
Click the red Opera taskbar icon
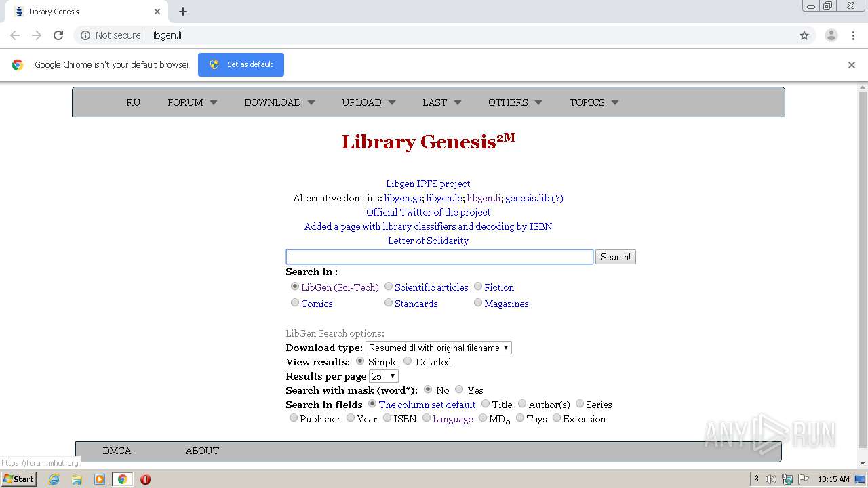coord(145,479)
